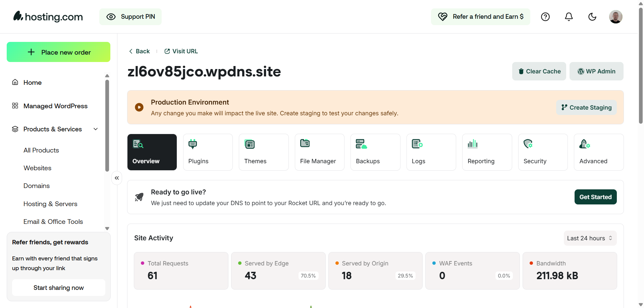The width and height of the screenshot is (644, 308).
Task: Click Products & Services stack icon
Action: pos(15,129)
